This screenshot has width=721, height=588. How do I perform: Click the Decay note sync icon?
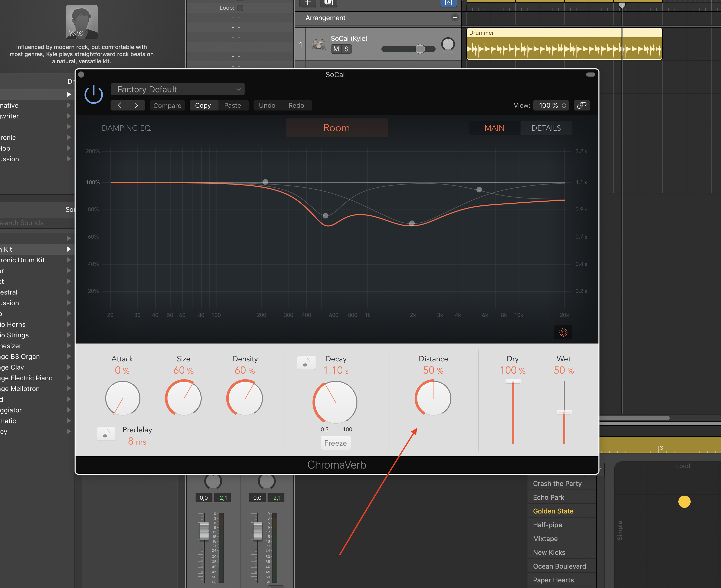coord(306,363)
